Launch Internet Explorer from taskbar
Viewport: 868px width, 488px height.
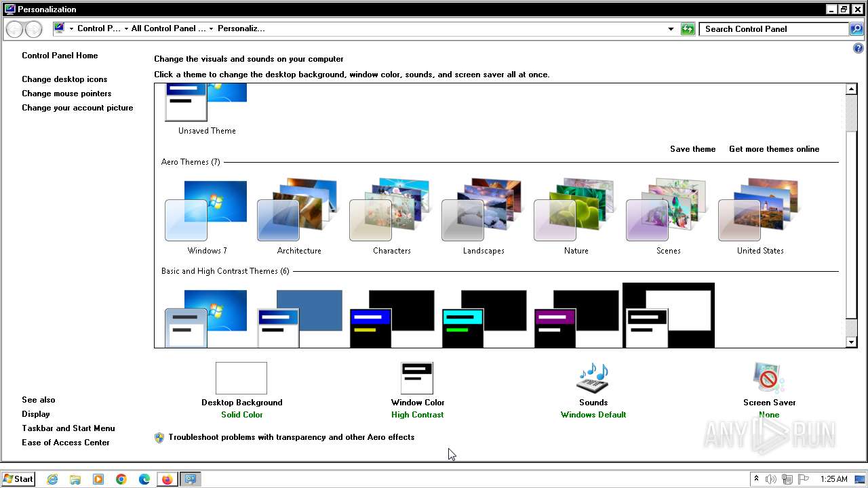coord(52,479)
